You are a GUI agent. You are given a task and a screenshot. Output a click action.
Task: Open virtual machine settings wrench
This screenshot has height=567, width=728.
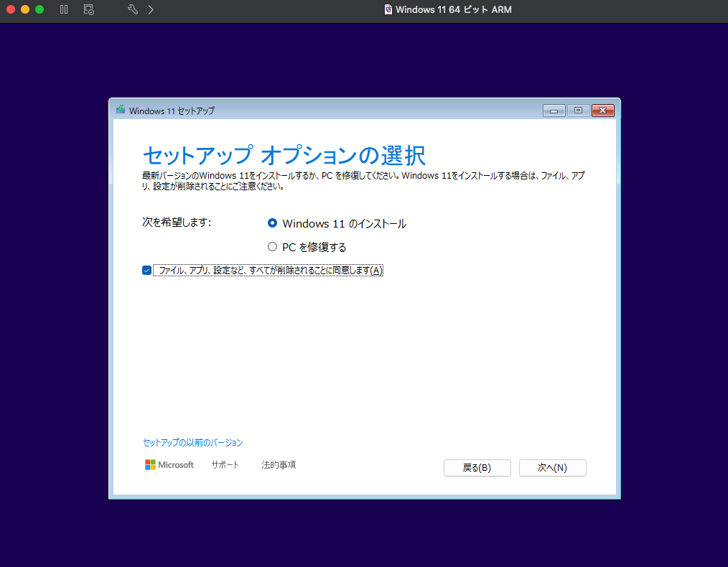(132, 10)
